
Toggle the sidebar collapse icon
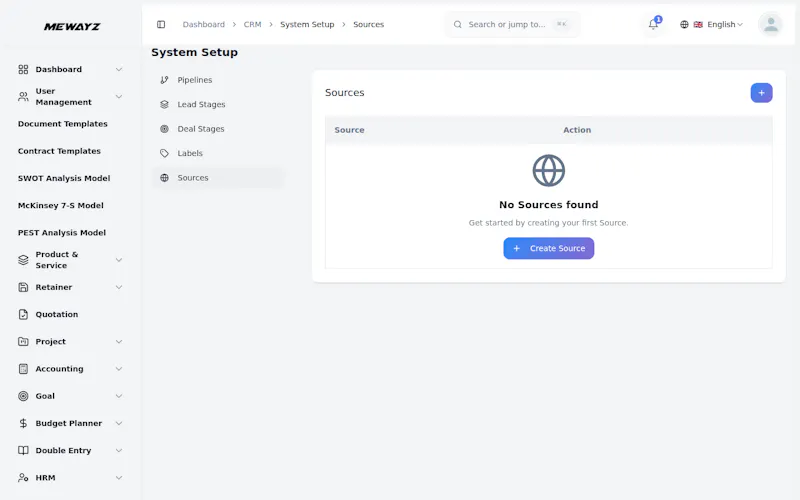[161, 24]
